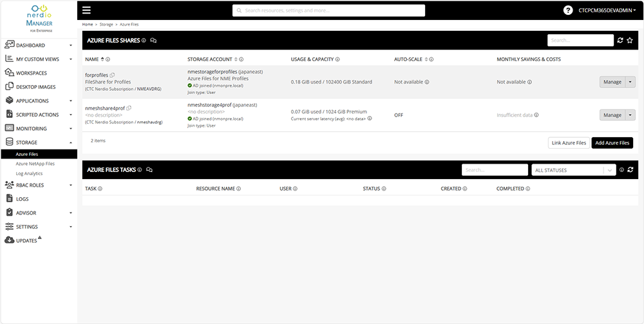Screen dimensions: 644x324
Task: Open feedback chat icon beside Azure Files Shares
Action: tap(153, 40)
